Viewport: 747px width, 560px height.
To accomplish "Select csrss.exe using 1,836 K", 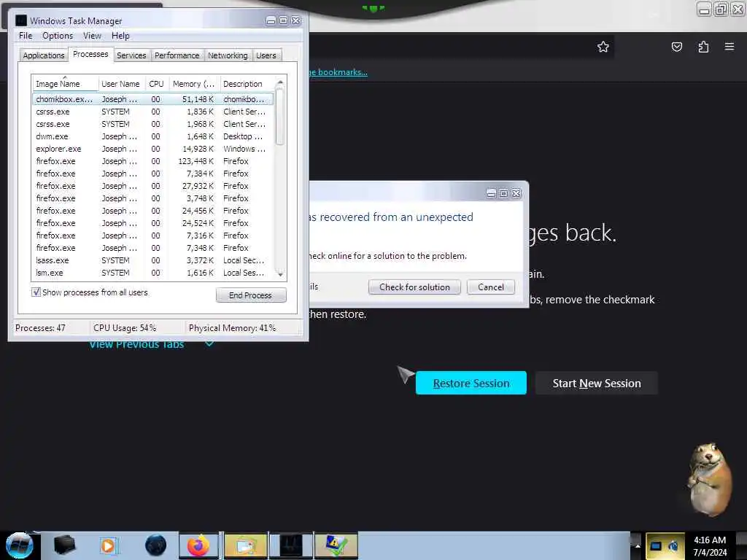I will point(153,112).
